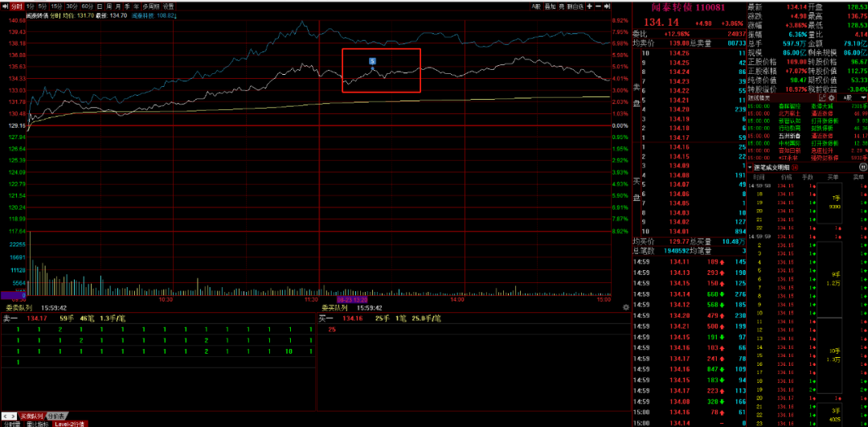The image size is (868, 427).
Task: Select the Level-2行情 tab
Action: 70,424
